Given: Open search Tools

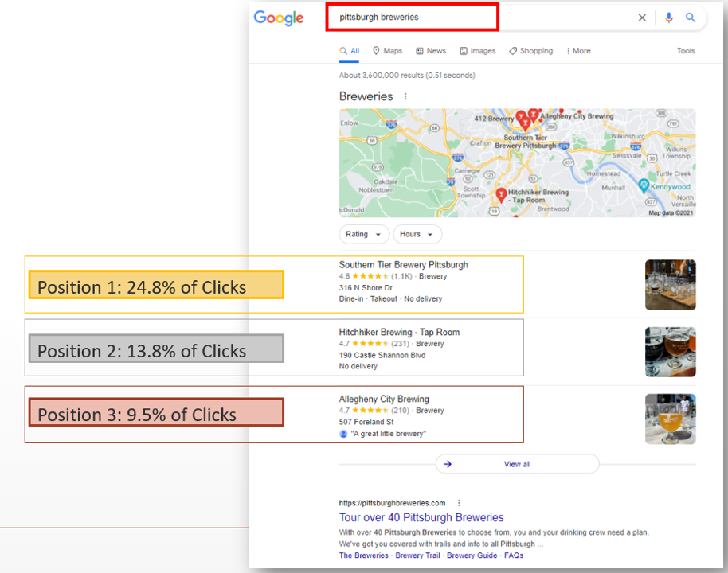Looking at the screenshot, I should point(686,51).
